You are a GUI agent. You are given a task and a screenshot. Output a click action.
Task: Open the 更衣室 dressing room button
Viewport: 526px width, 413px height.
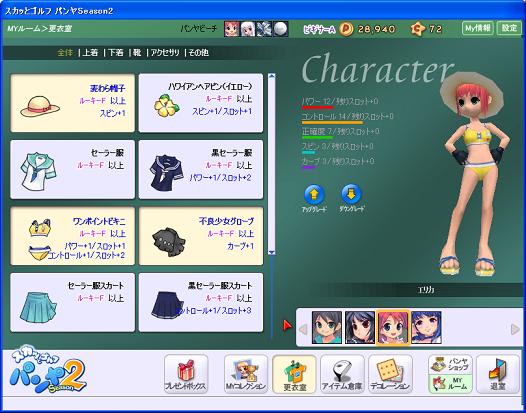point(294,374)
